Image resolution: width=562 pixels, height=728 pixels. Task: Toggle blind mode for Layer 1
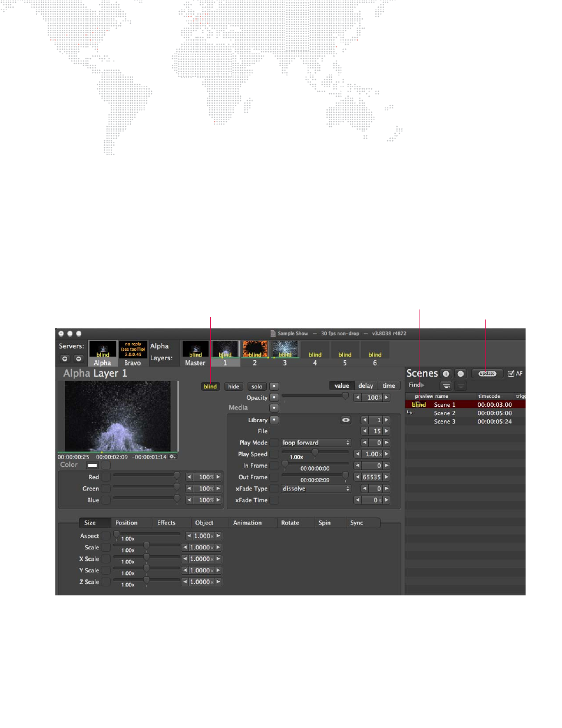(x=210, y=387)
